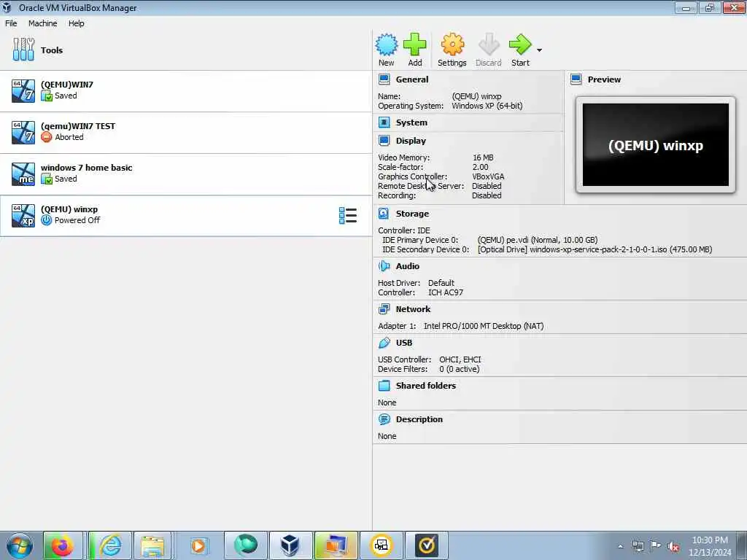Screen dimensions: 747x560
Task: Click the Shared folders folder icon
Action: pyautogui.click(x=384, y=385)
